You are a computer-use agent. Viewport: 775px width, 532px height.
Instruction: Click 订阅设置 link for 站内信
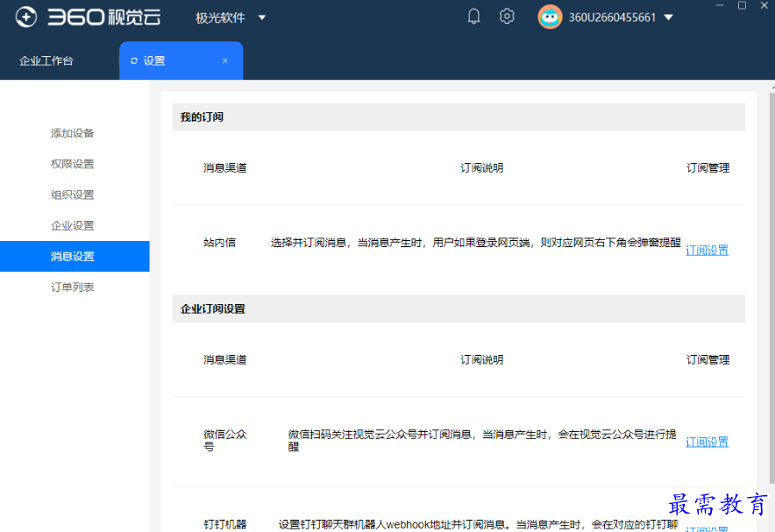click(x=707, y=251)
